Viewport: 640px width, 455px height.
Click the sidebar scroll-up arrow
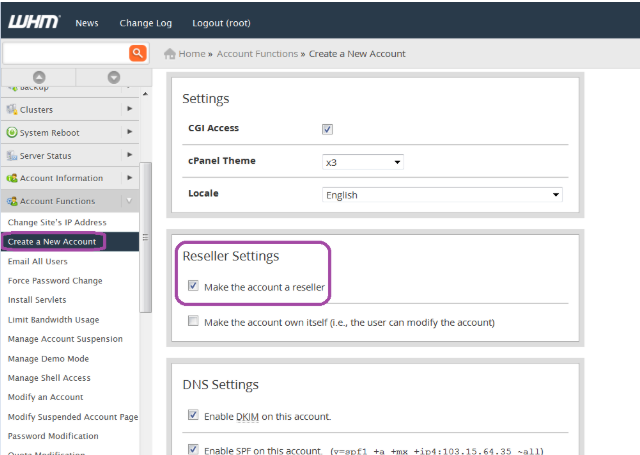[145, 94]
